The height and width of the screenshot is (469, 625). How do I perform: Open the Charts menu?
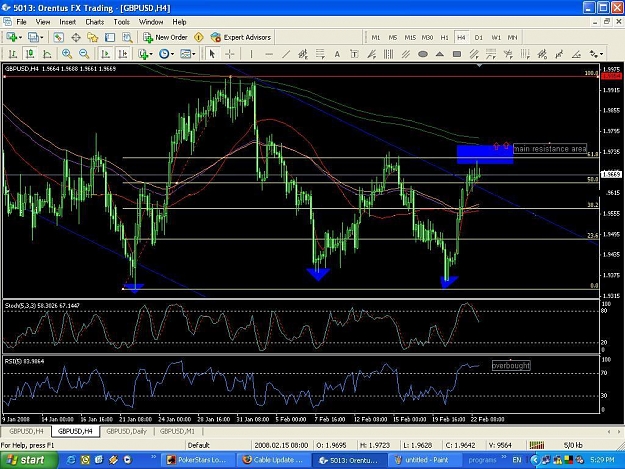[94, 22]
